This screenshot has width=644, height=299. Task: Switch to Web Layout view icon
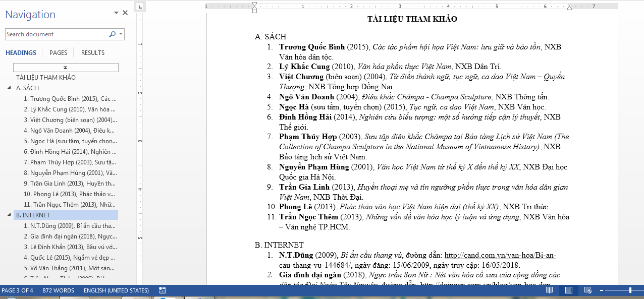587,290
